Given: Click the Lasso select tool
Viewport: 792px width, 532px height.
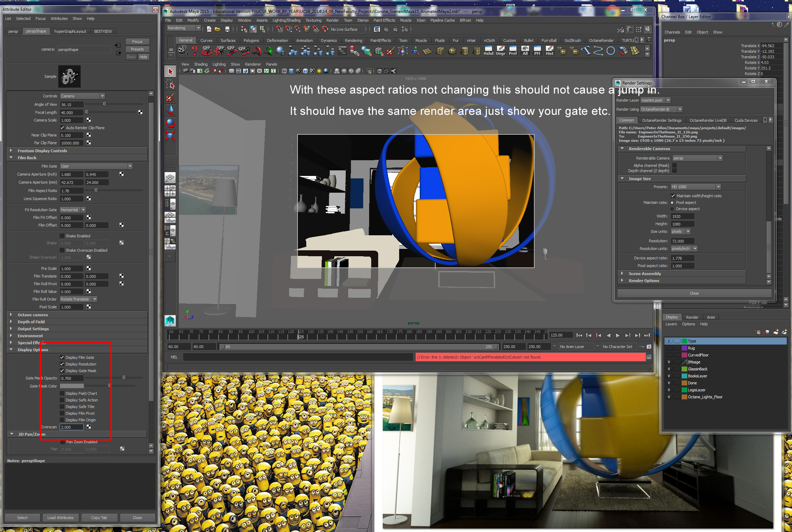Looking at the screenshot, I should coord(170,84).
